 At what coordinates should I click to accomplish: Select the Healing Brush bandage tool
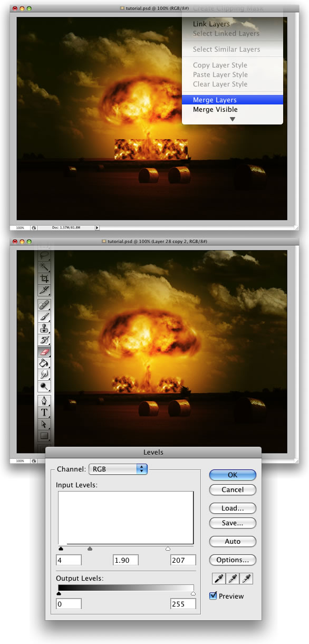45,305
